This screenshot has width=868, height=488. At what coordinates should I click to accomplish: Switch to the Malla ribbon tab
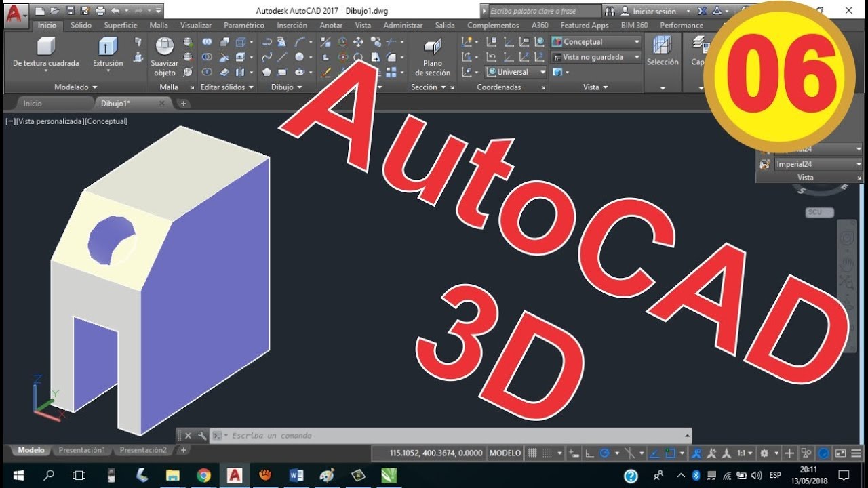(x=159, y=26)
